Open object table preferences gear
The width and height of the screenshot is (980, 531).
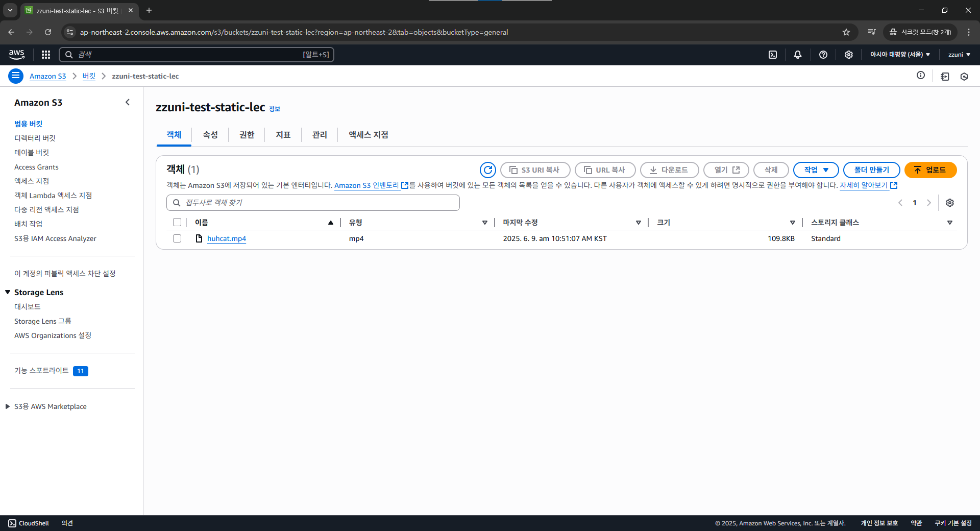(x=950, y=203)
